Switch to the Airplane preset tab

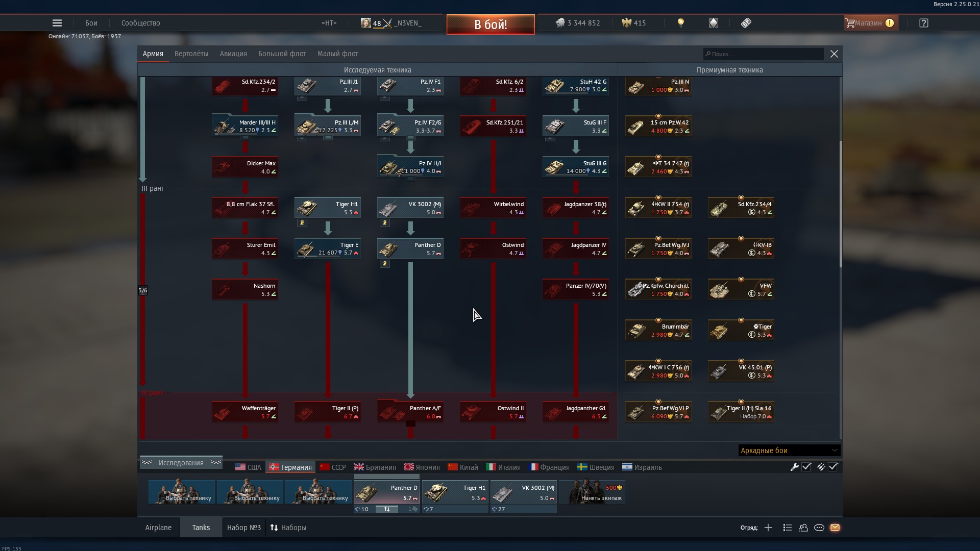point(158,528)
